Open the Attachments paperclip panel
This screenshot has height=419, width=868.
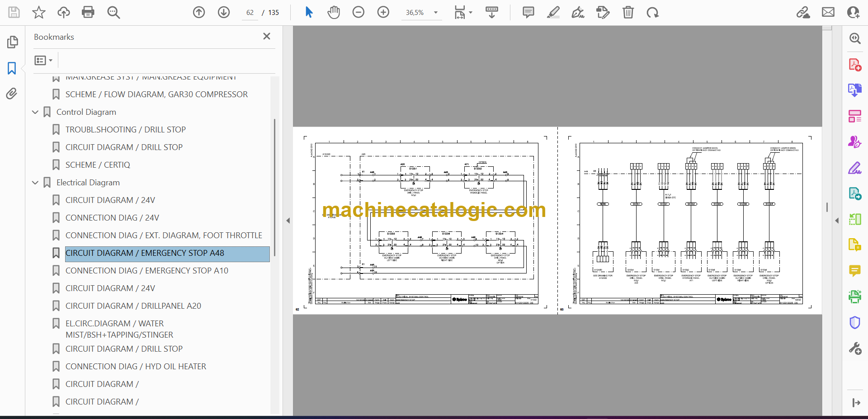12,94
